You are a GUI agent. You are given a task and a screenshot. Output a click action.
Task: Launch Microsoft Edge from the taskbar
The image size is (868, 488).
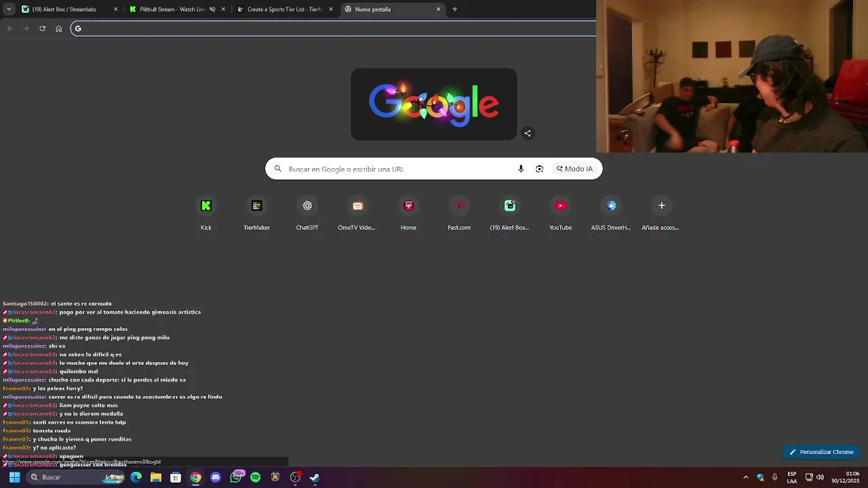(x=136, y=477)
